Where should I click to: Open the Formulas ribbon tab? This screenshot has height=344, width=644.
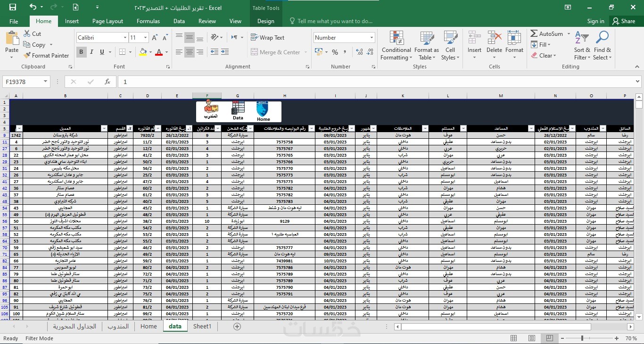(x=148, y=21)
